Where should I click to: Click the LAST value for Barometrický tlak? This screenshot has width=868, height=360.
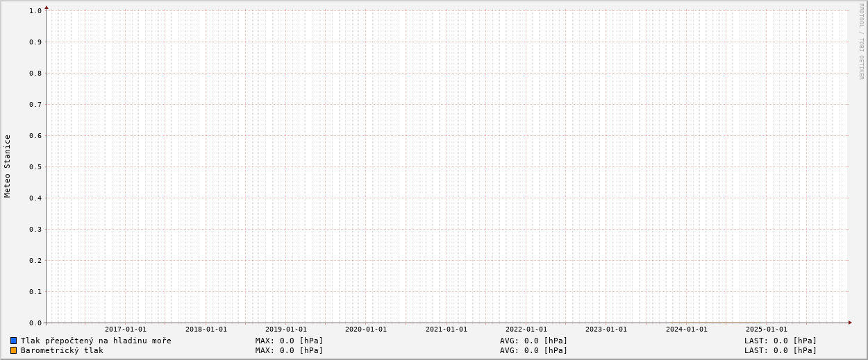click(781, 350)
